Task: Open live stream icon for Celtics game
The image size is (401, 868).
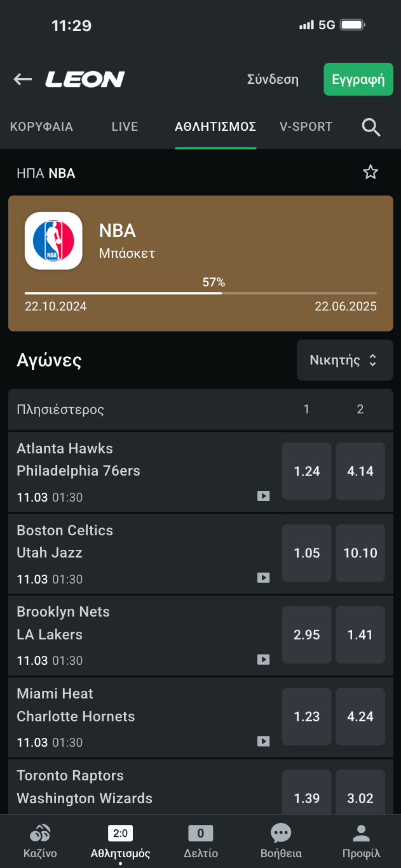Action: coord(263,578)
